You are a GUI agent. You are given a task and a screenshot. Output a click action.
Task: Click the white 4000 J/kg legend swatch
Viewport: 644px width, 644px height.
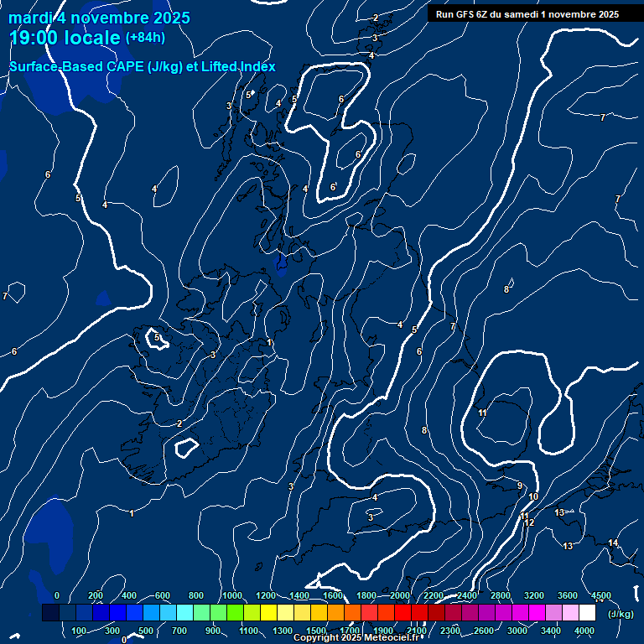587,612
